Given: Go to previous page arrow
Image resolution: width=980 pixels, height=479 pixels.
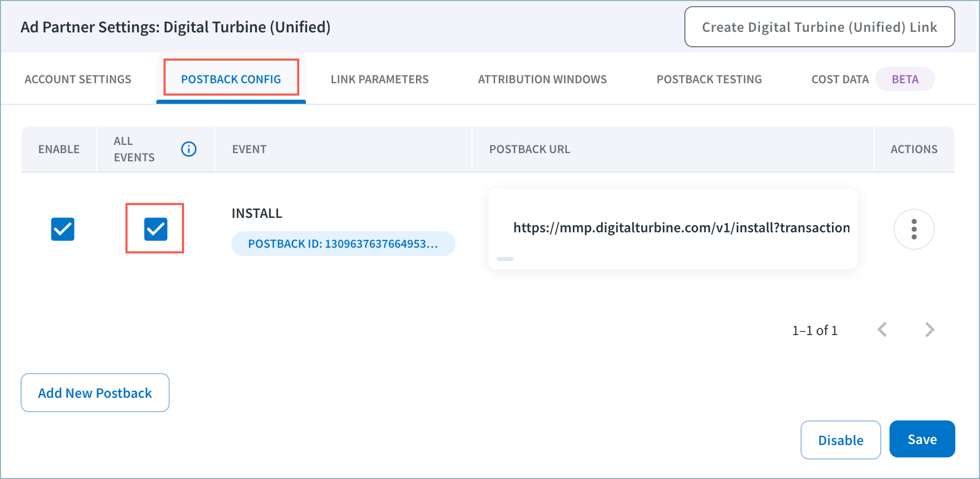Looking at the screenshot, I should pos(882,329).
